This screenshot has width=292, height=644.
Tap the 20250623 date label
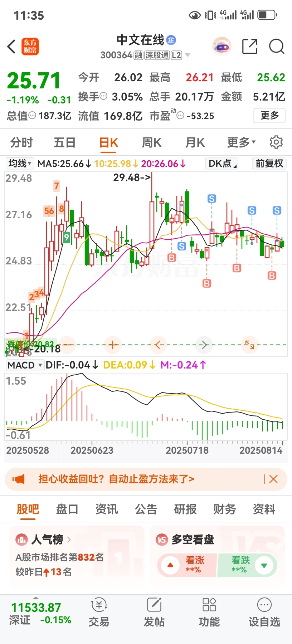pyautogui.click(x=92, y=450)
